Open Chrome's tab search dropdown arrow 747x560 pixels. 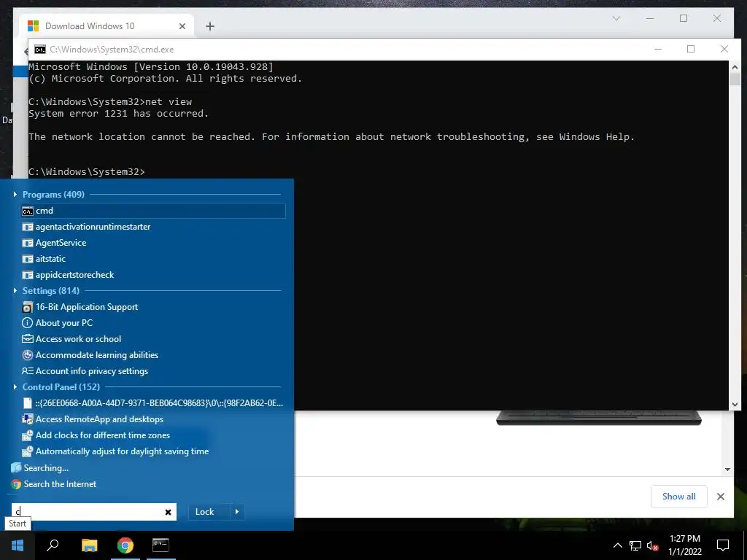[616, 18]
